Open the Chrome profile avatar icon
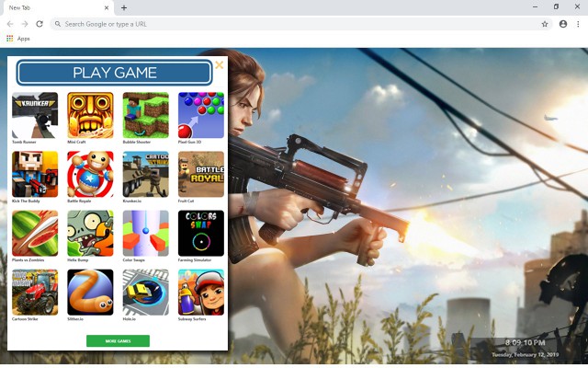This screenshot has width=588, height=368. (x=563, y=24)
